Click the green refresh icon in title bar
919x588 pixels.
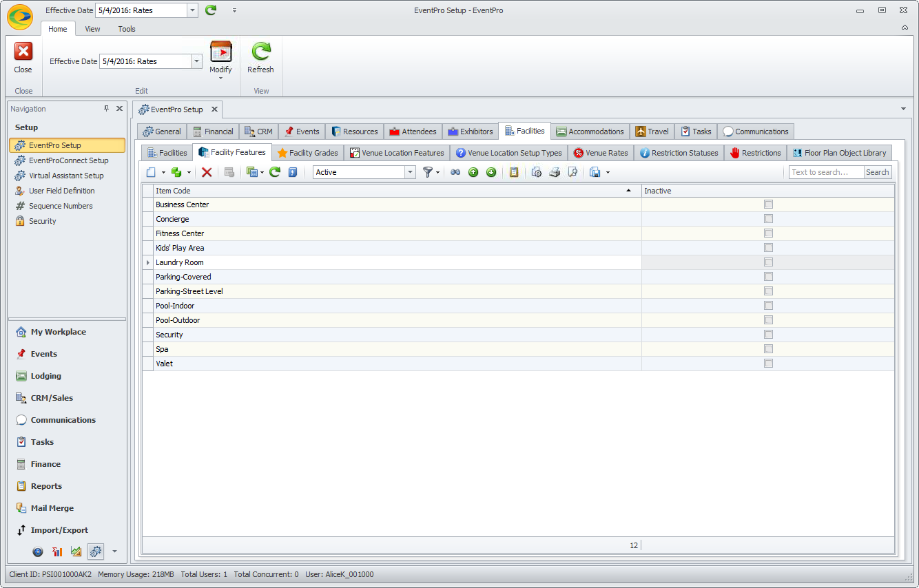211,10
